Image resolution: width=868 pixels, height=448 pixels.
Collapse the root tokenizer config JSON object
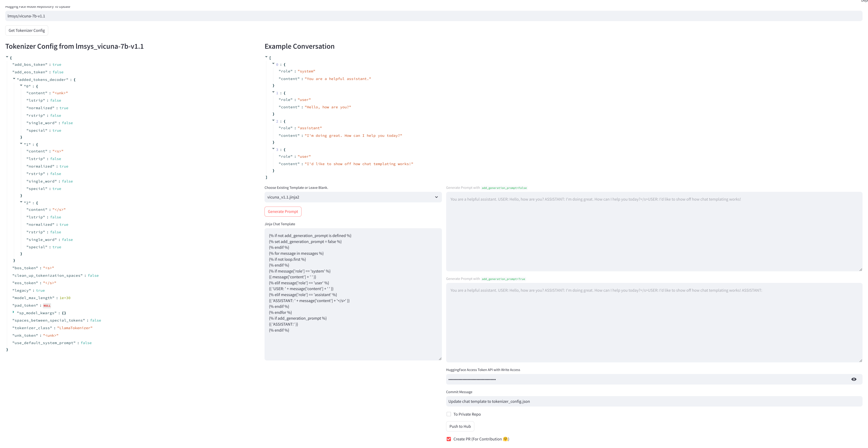[x=7, y=57]
